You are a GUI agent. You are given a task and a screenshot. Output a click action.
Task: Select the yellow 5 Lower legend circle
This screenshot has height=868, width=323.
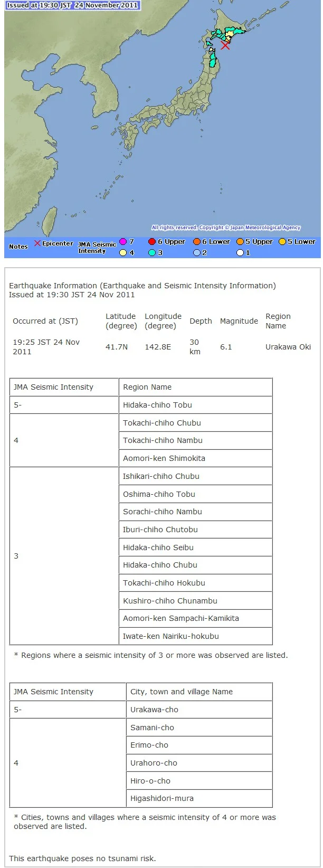pyautogui.click(x=282, y=242)
